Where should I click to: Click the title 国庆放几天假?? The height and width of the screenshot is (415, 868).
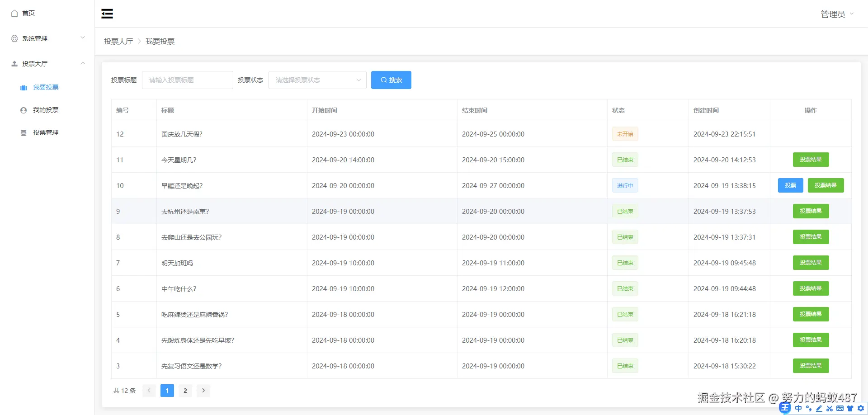pos(182,134)
